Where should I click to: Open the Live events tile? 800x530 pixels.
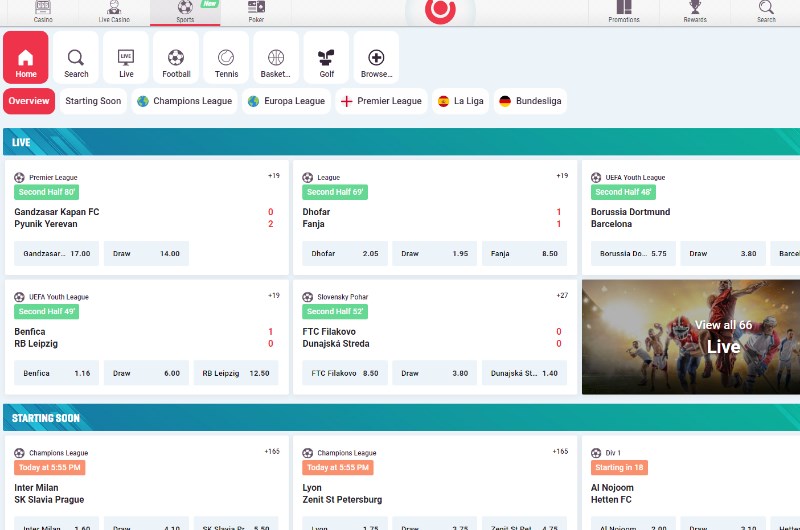click(126, 57)
